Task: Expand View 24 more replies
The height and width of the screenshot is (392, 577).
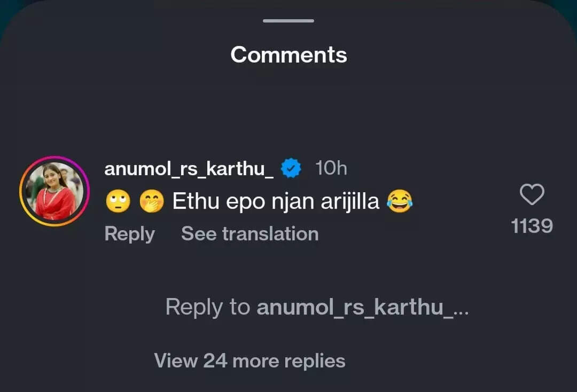Action: tap(250, 360)
